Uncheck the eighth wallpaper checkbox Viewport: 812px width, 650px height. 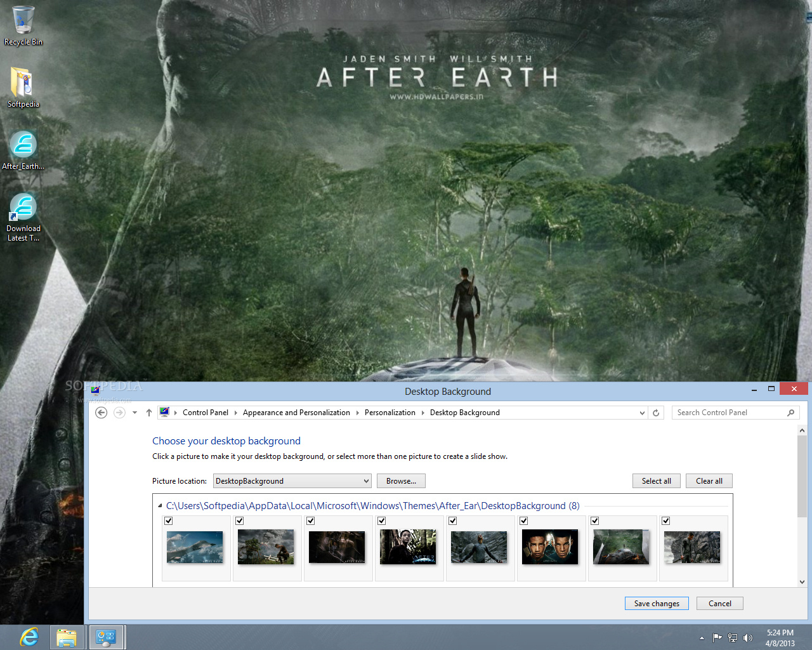click(x=666, y=521)
